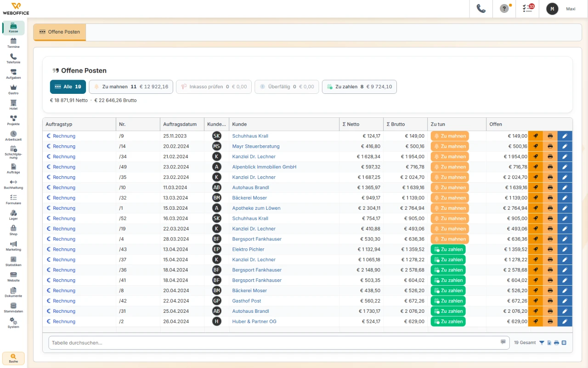Open the Elektro Pichler customer link

coord(249,249)
